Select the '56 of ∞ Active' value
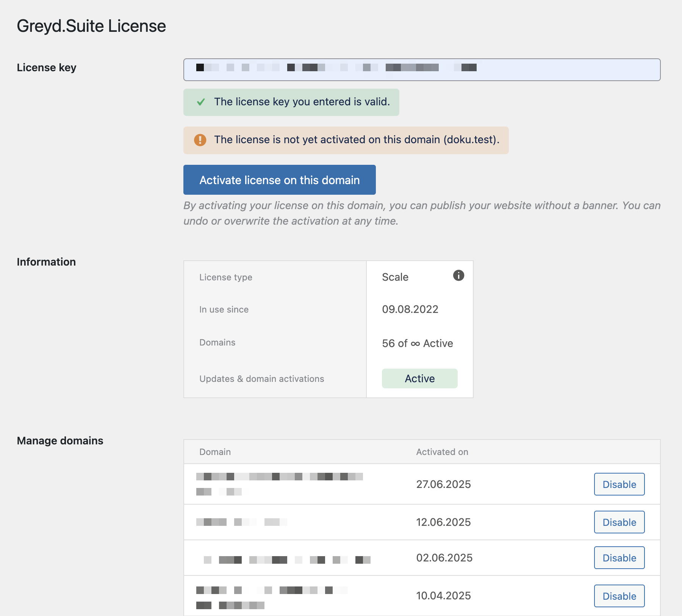The width and height of the screenshot is (682, 616). (x=417, y=343)
